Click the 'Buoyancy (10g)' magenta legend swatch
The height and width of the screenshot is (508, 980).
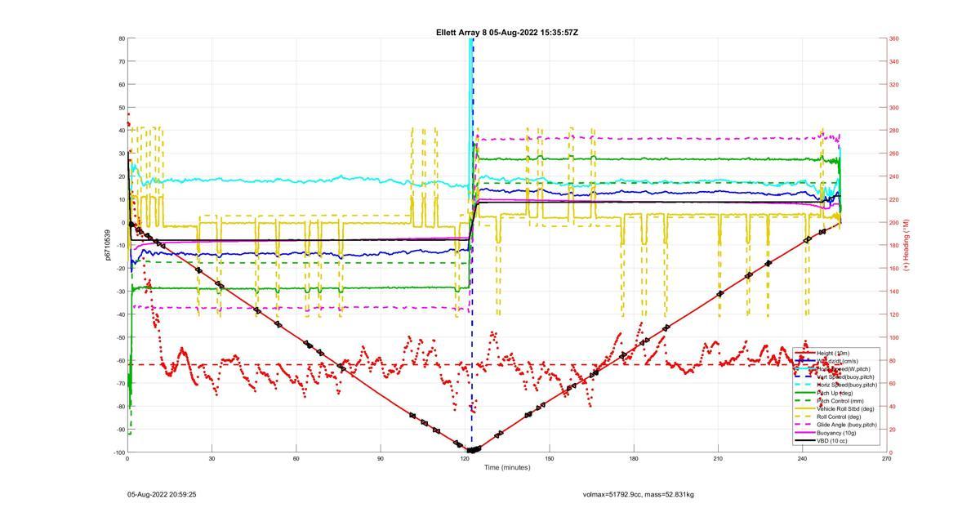[805, 433]
